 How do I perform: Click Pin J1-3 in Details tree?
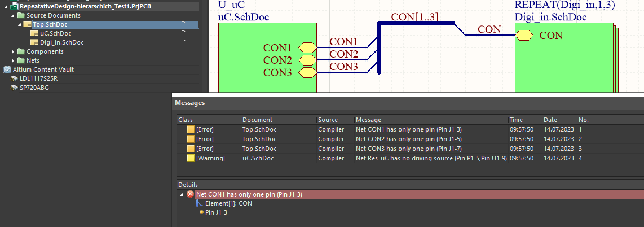tap(216, 213)
